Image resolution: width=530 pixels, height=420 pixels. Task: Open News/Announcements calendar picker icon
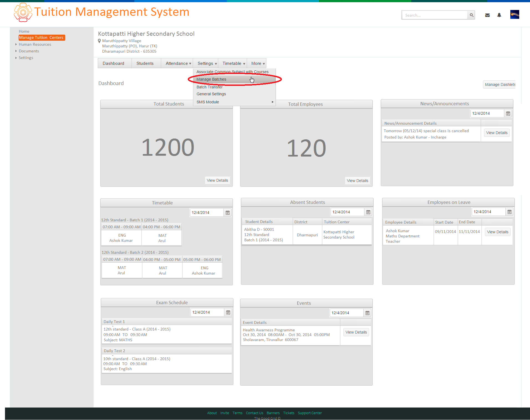pos(508,114)
